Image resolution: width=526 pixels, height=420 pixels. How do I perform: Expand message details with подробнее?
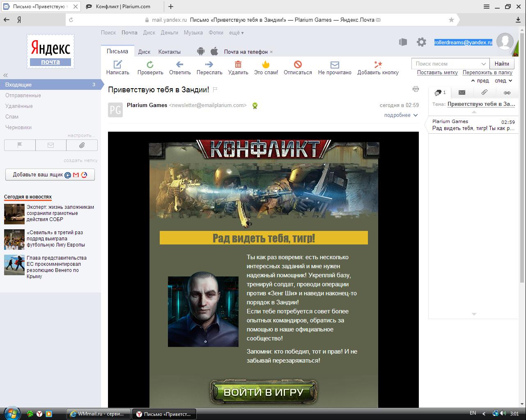coord(401,115)
